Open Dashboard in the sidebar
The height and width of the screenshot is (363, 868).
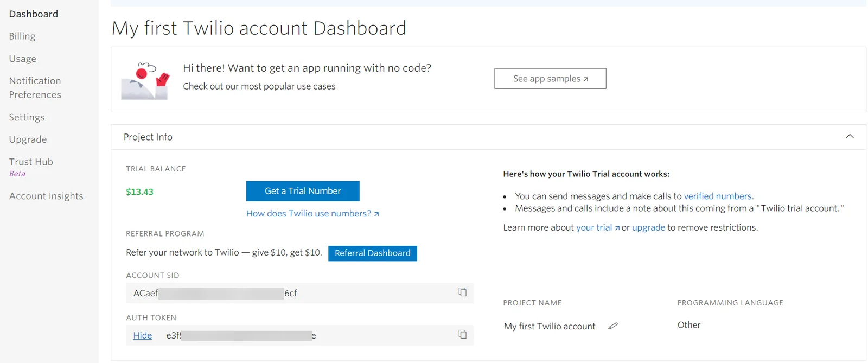coord(34,14)
